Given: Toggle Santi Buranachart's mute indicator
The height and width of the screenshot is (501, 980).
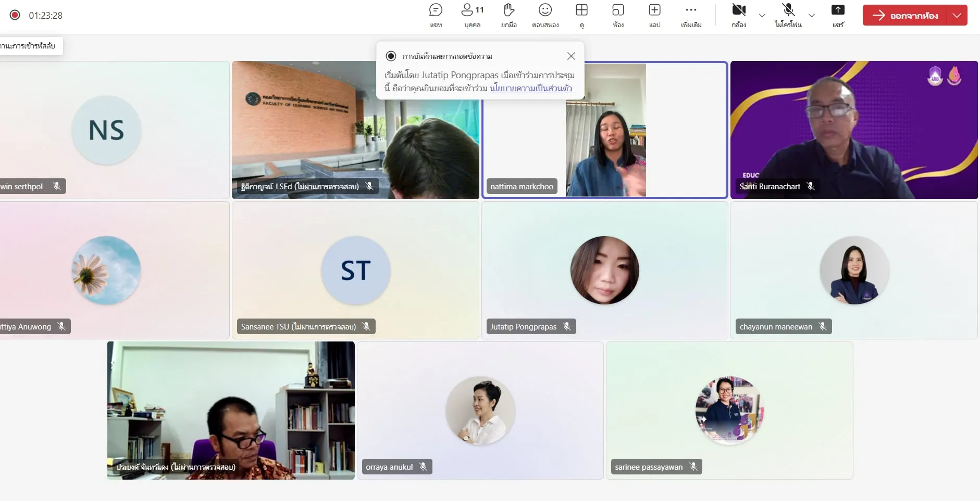Looking at the screenshot, I should pyautogui.click(x=810, y=186).
